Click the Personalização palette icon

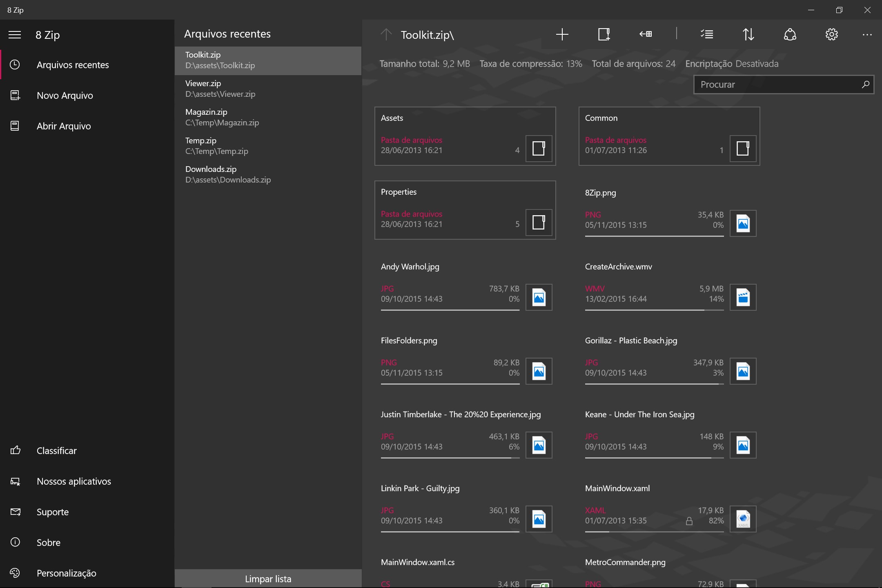pyautogui.click(x=15, y=573)
